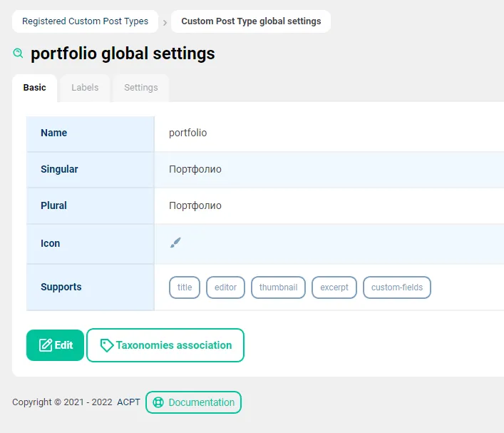Screen dimensions: 504x433
Task: Click the "portfolio" value in Name row
Action: (x=187, y=133)
